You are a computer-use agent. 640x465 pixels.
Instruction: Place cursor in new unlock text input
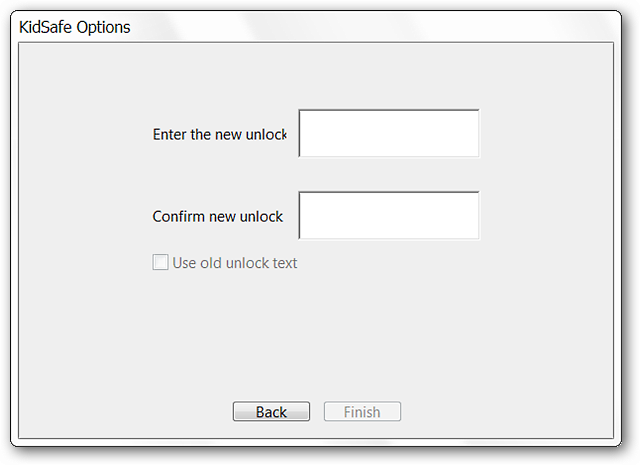(x=389, y=133)
